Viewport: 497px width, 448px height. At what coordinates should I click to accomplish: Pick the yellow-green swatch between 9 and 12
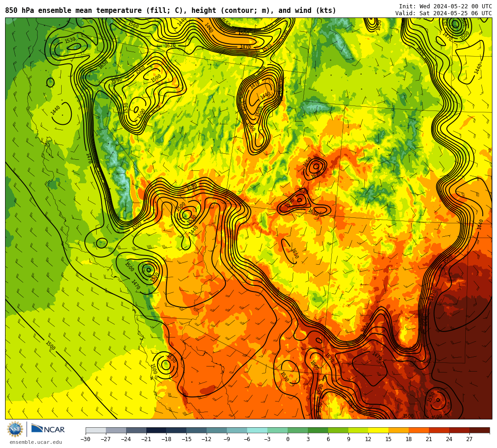[x=358, y=430]
